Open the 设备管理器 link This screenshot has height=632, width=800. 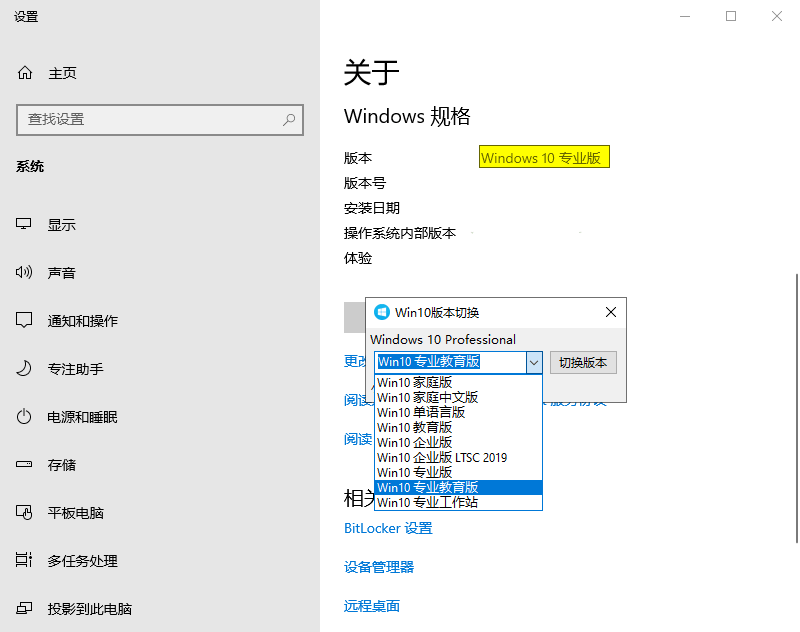coord(379,567)
